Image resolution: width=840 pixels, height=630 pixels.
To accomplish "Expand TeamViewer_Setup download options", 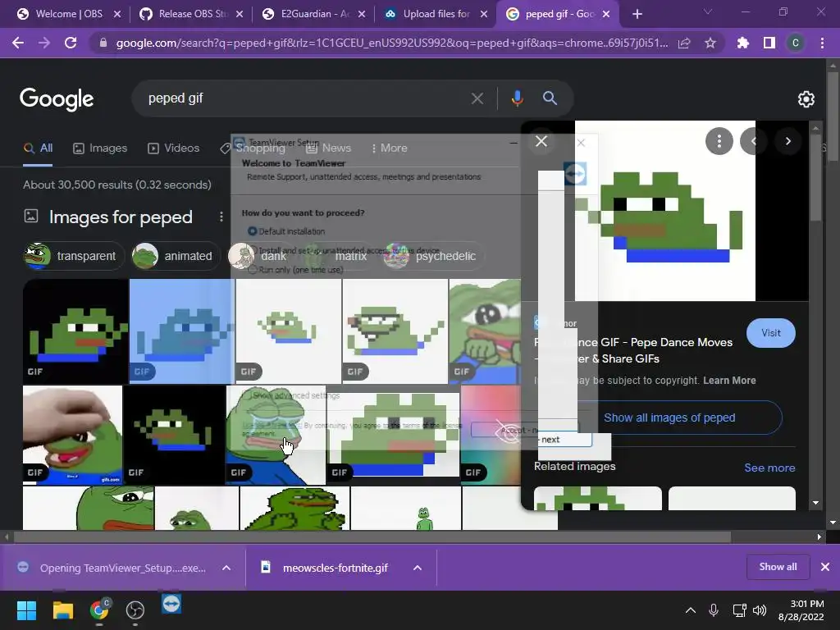I will pyautogui.click(x=226, y=568).
